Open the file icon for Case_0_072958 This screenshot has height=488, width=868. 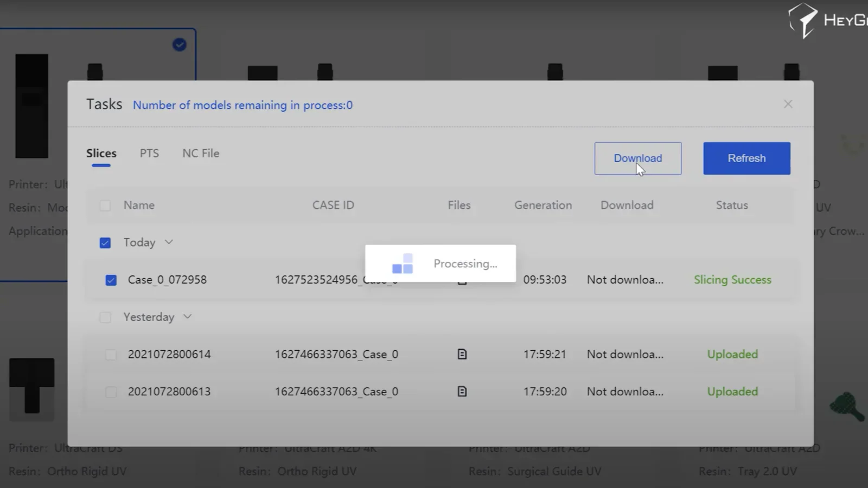point(462,280)
